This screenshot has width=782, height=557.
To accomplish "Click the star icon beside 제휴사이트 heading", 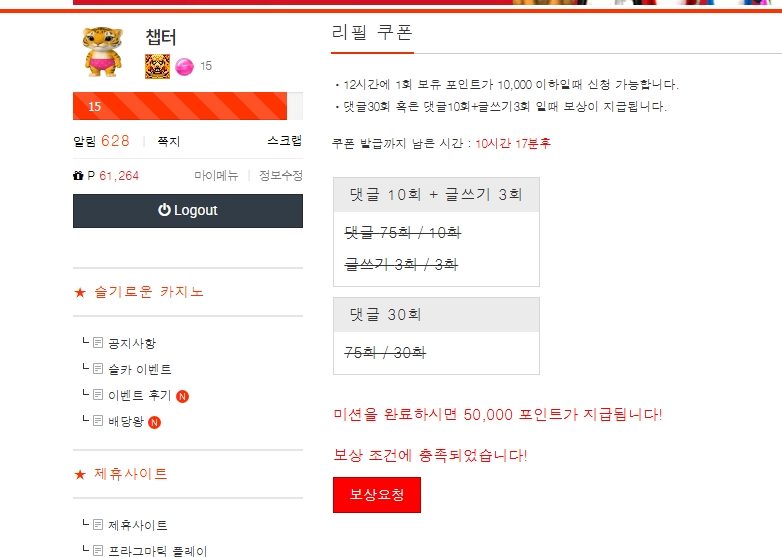I will [x=80, y=474].
